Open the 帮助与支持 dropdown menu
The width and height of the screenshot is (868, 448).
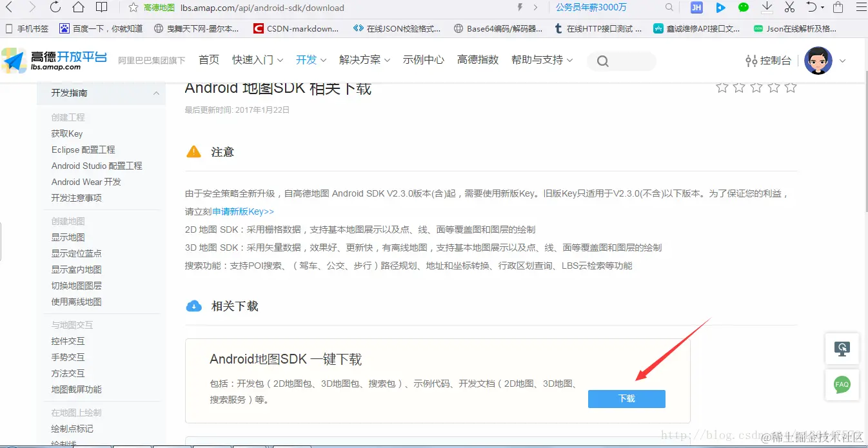(x=538, y=59)
